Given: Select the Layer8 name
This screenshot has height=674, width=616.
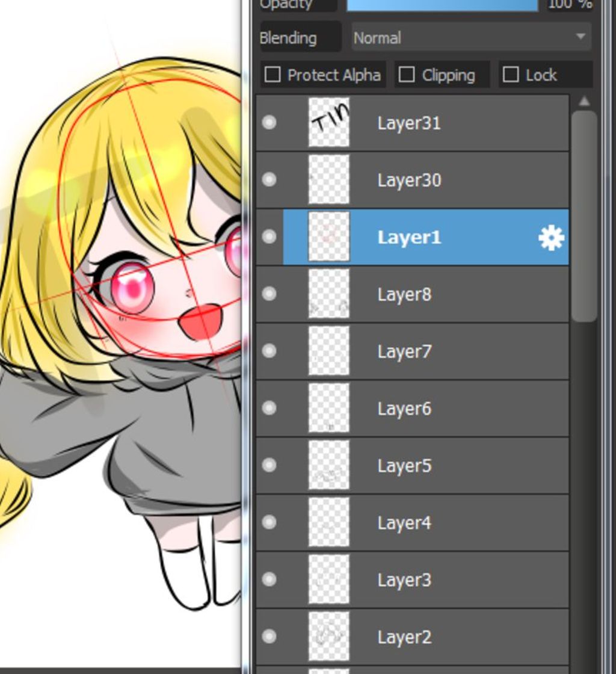Looking at the screenshot, I should click(x=404, y=294).
